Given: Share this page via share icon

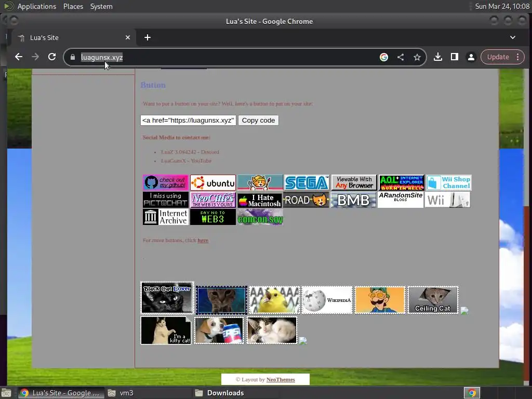Looking at the screenshot, I should [401, 57].
